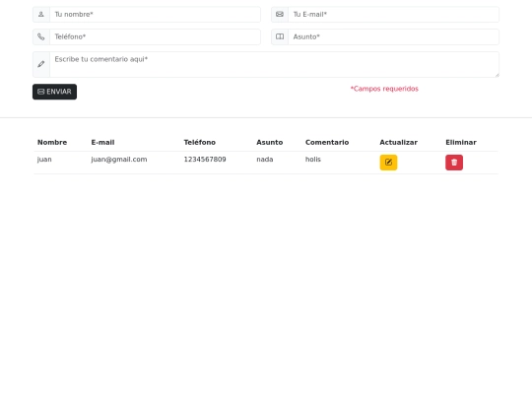The height and width of the screenshot is (399, 532).
Task: Click the book icon beside Asunto field
Action: point(280,36)
